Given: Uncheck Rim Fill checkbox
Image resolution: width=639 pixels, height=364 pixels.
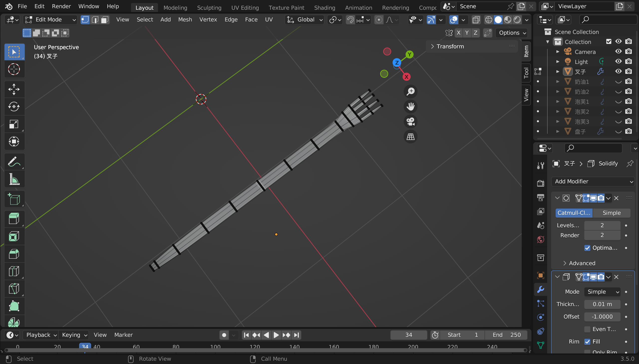Looking at the screenshot, I should (x=587, y=342).
